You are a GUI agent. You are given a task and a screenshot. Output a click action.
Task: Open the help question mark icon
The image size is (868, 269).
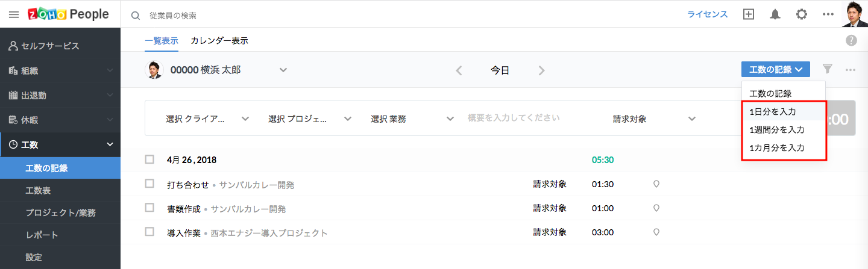pos(851,40)
